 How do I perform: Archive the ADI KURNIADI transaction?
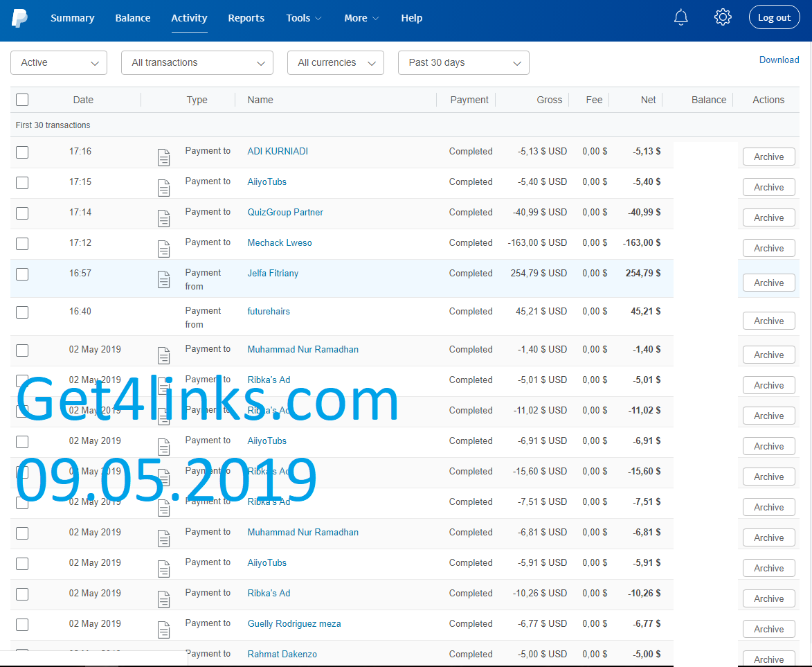768,157
